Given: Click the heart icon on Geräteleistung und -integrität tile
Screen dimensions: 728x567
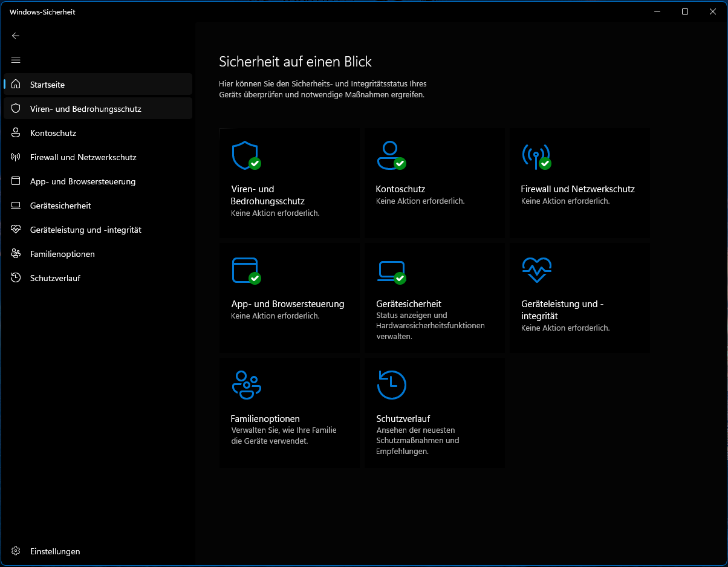Looking at the screenshot, I should 536,270.
